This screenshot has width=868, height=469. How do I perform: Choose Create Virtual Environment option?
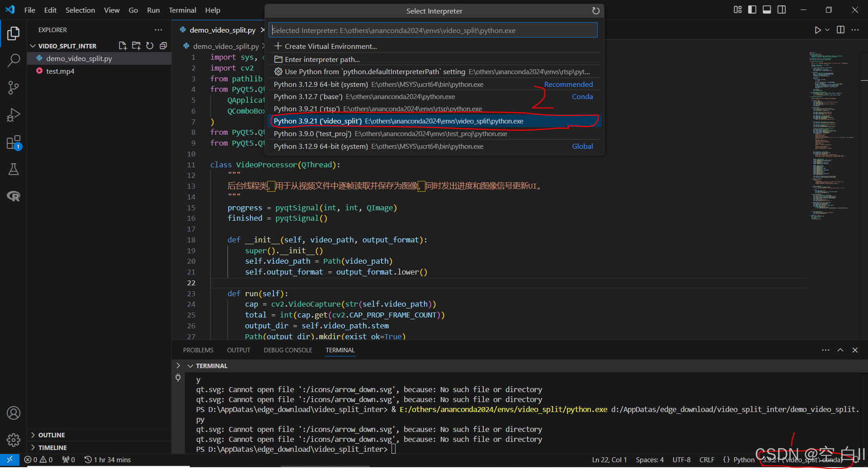pos(434,46)
